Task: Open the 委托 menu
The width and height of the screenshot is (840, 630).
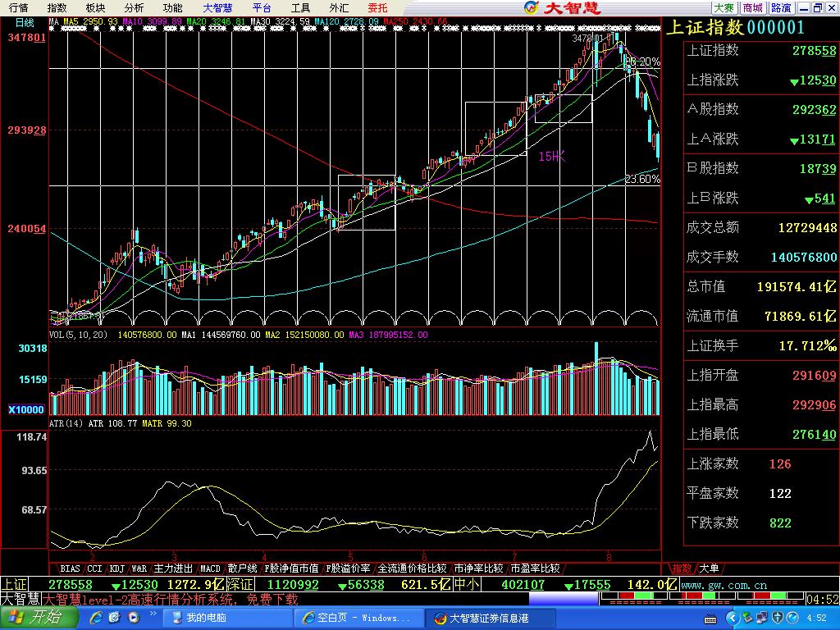Action: pos(377,8)
